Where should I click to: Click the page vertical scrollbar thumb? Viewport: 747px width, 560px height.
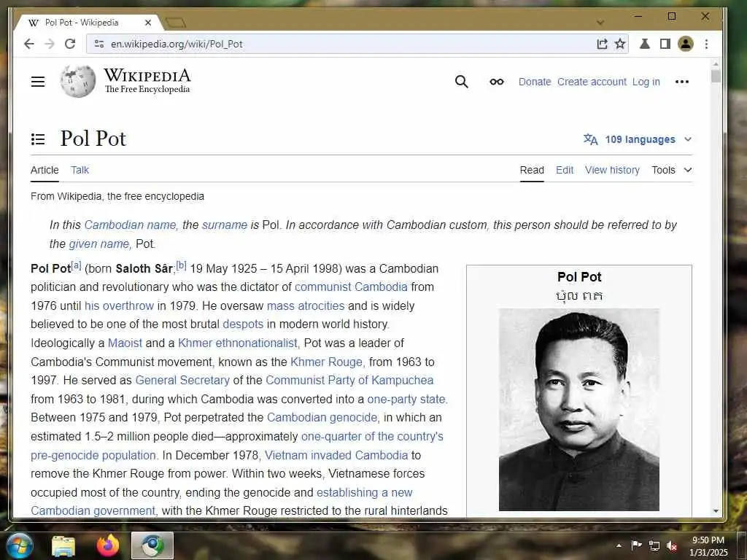tap(716, 77)
